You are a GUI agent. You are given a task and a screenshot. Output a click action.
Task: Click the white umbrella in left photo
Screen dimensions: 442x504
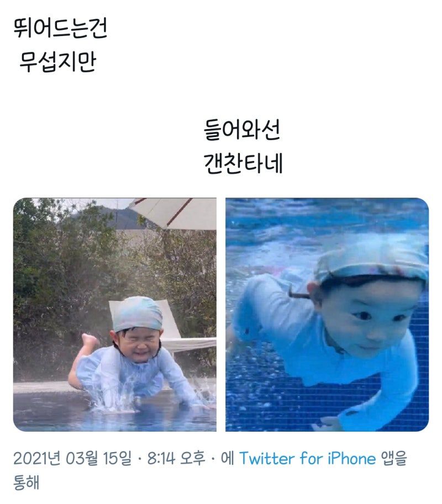pyautogui.click(x=173, y=212)
